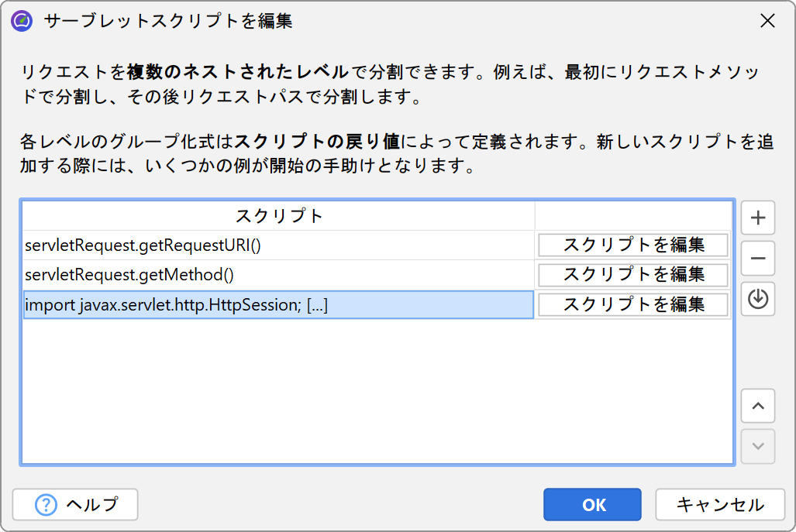Viewport: 796px width, 532px height.
Task: Click the circled down-arrow icon
Action: pyautogui.click(x=758, y=299)
